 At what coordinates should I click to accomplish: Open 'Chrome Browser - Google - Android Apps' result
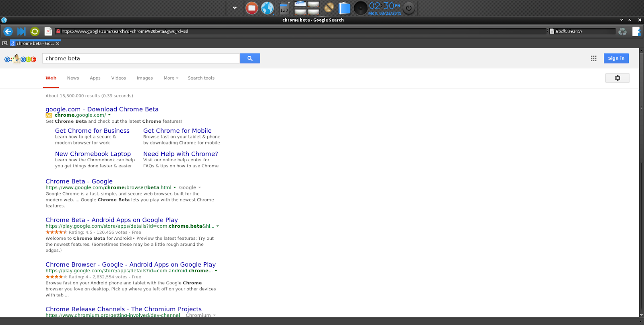point(131,265)
